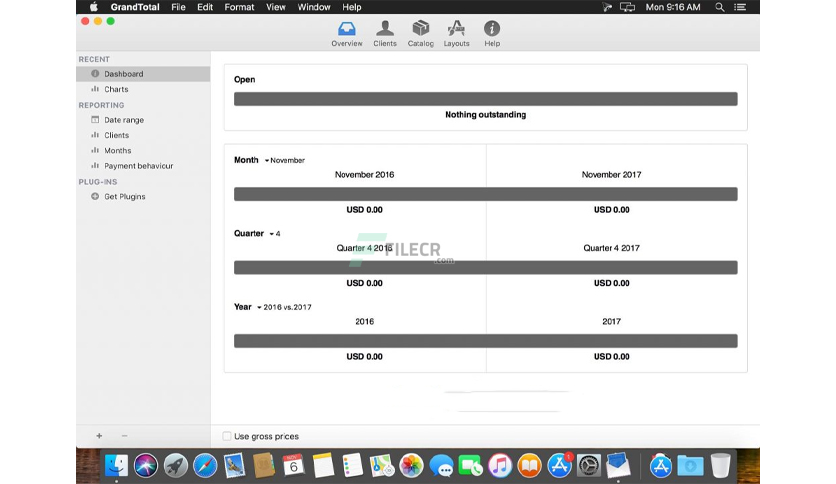This screenshot has height=484, width=836.
Task: Open Maps from the Dock
Action: click(x=382, y=466)
